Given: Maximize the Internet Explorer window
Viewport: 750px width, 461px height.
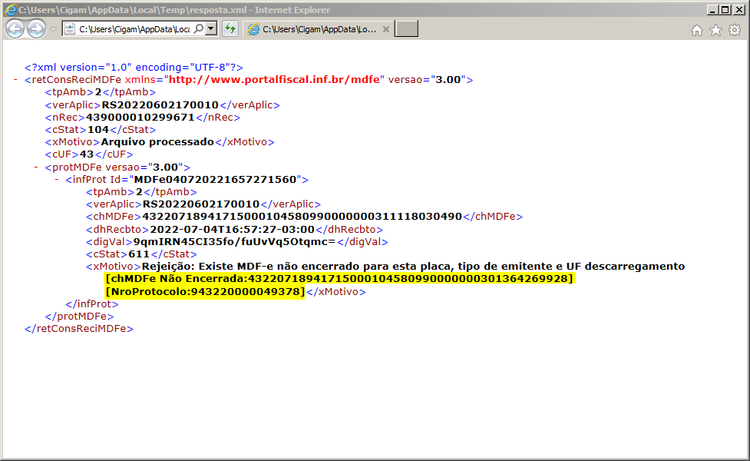Looking at the screenshot, I should pos(725,10).
